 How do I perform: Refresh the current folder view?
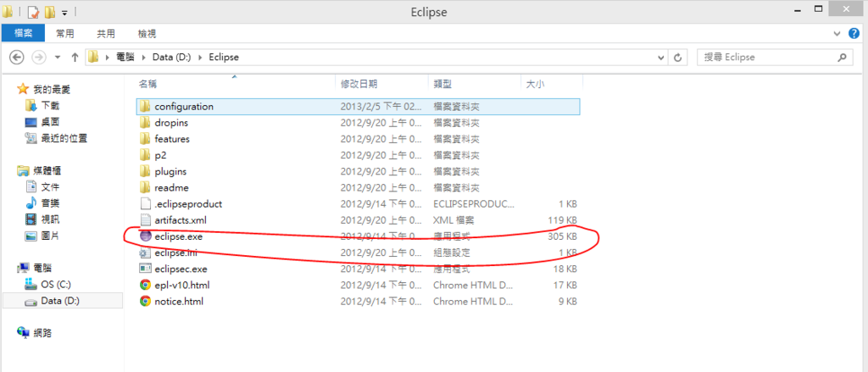coord(677,57)
